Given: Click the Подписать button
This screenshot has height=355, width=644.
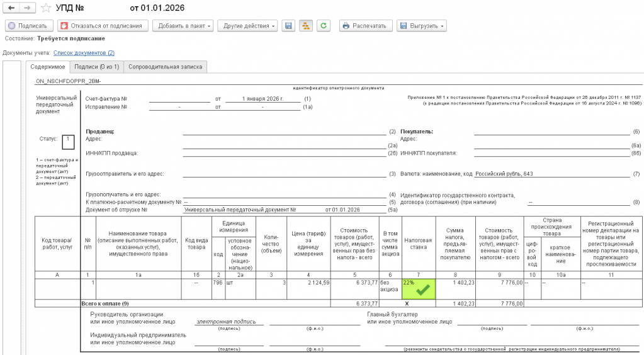Looking at the screenshot, I should click(x=29, y=26).
